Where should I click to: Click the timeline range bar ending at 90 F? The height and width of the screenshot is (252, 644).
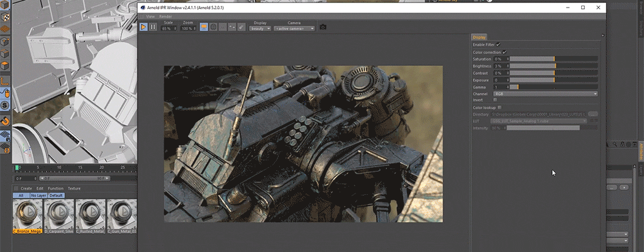tap(75, 178)
